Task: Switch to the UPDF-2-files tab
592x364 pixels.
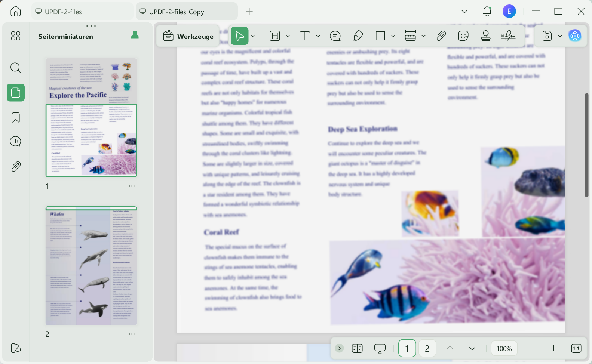Action: pyautogui.click(x=82, y=12)
